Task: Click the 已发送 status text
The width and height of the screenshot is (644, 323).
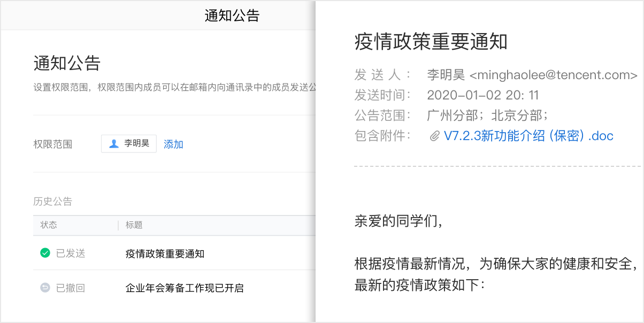Action: (71, 253)
